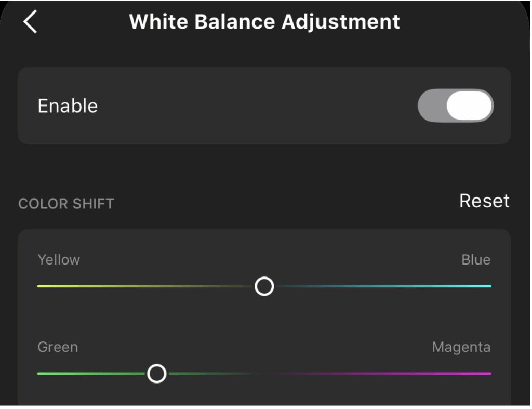The height and width of the screenshot is (409, 532).
Task: Select the Blue label above the slider
Action: pos(476,259)
